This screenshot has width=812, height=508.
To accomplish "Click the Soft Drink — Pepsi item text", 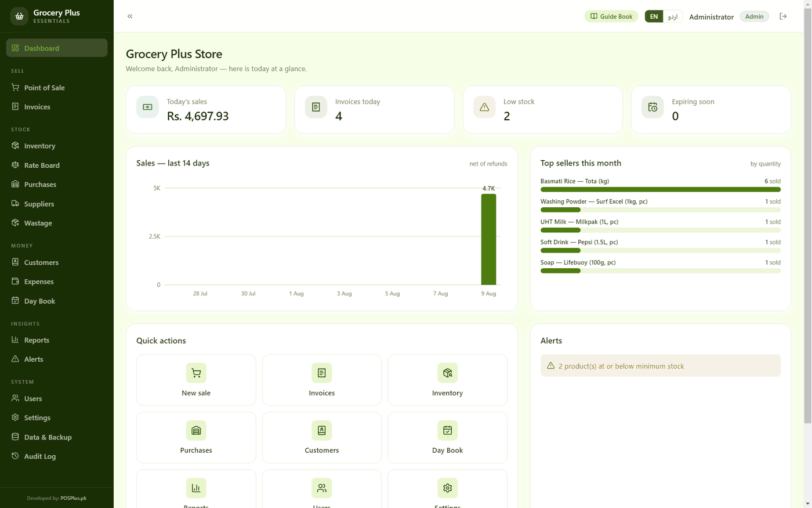I will [x=579, y=242].
